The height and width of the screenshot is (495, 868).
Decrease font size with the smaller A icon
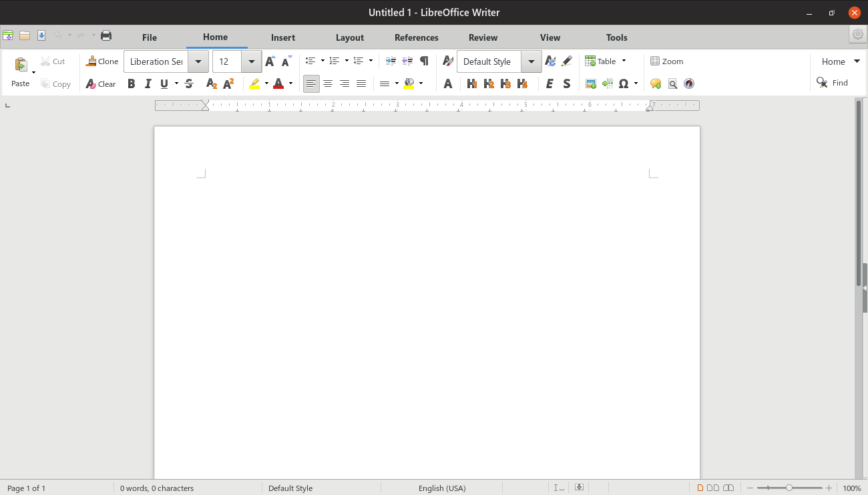[x=286, y=61]
